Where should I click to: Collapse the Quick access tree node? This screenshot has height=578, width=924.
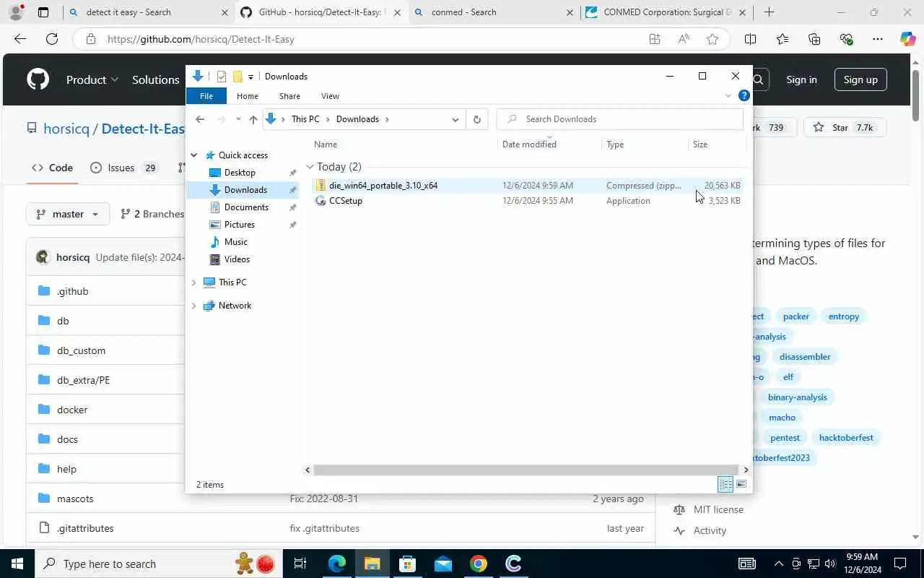(194, 155)
